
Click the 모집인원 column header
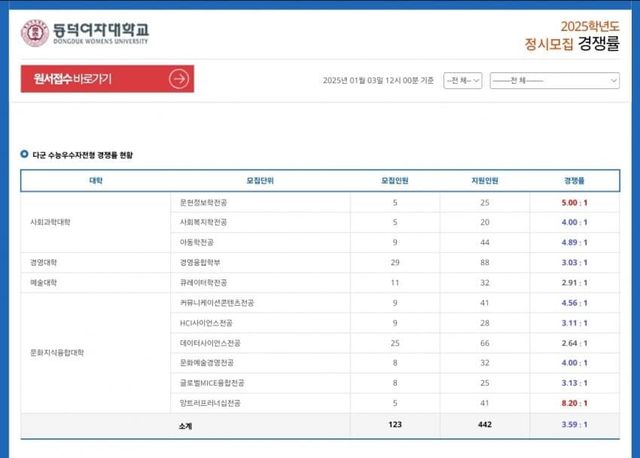(x=395, y=181)
